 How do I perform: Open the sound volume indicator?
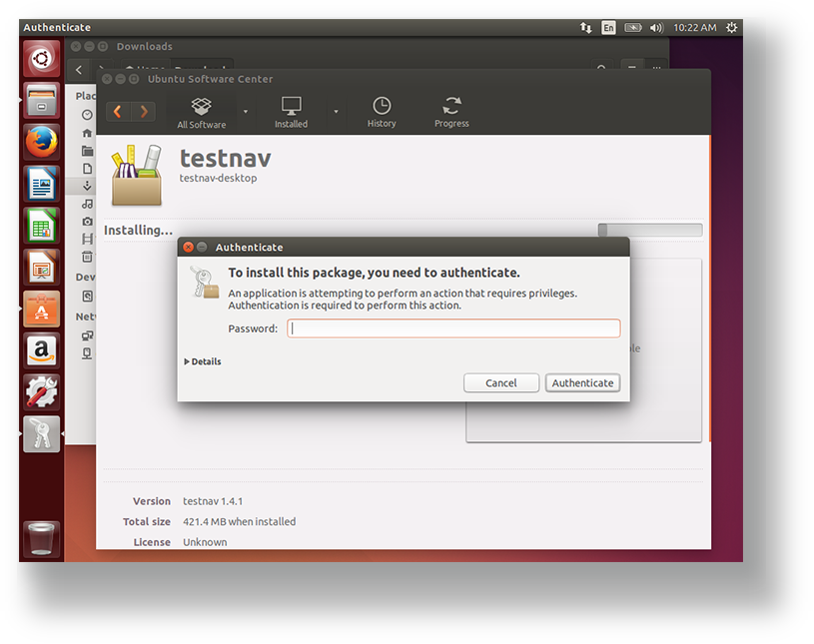point(656,28)
